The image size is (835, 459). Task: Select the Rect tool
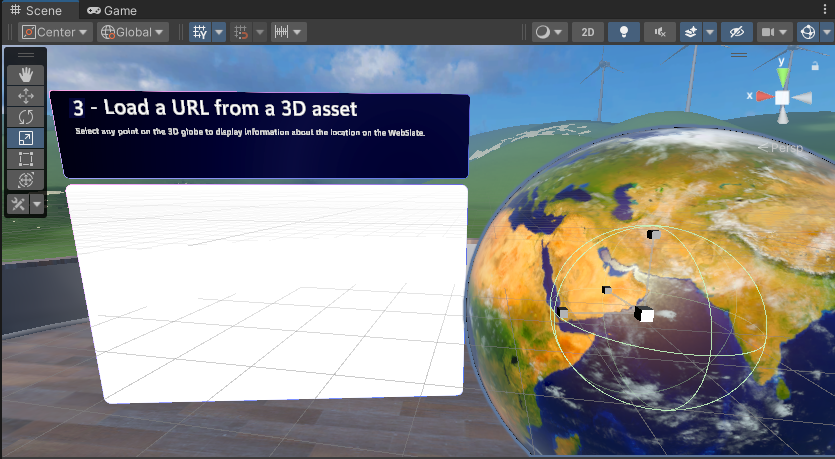pos(26,159)
